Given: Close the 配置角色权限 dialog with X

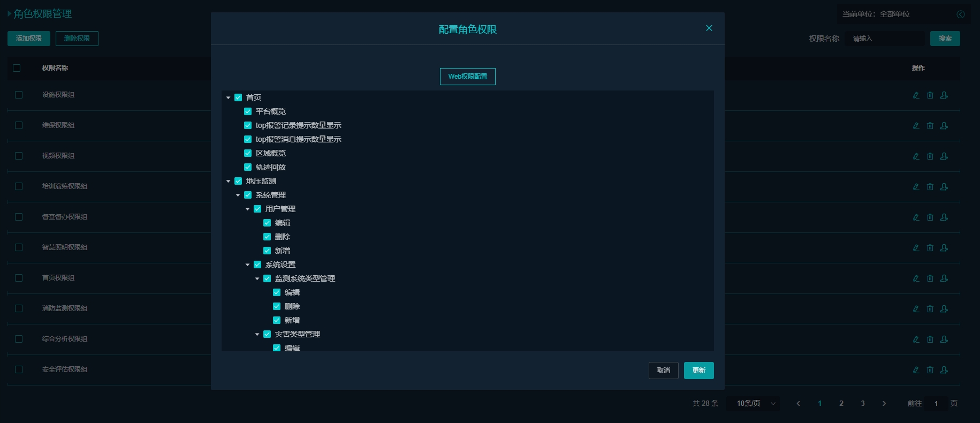Looking at the screenshot, I should tap(709, 28).
